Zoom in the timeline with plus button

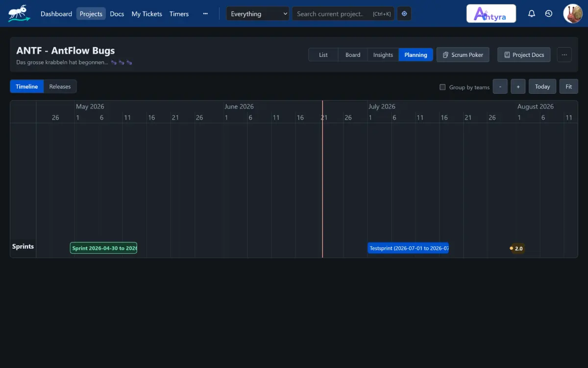[x=518, y=86]
